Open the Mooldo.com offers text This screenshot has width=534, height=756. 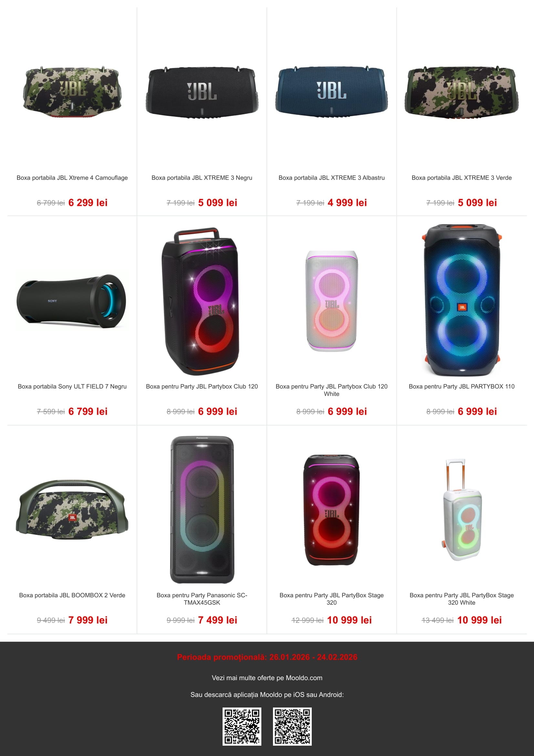(267, 678)
